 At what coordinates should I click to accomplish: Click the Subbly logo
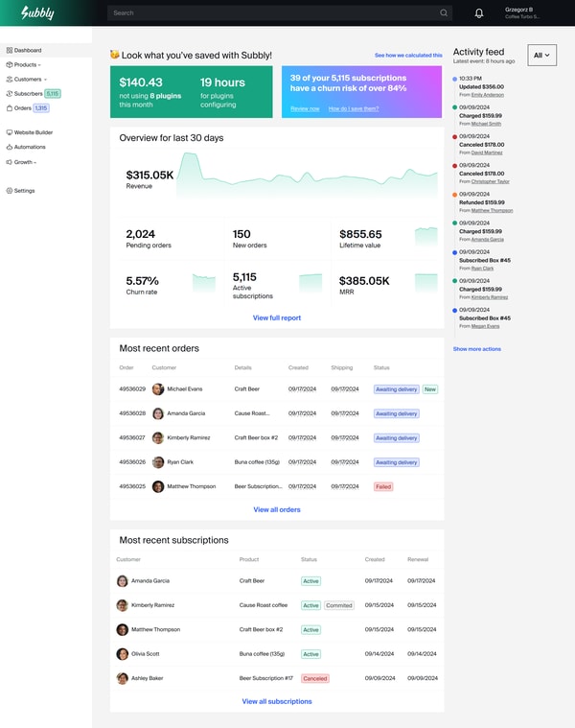[37, 12]
